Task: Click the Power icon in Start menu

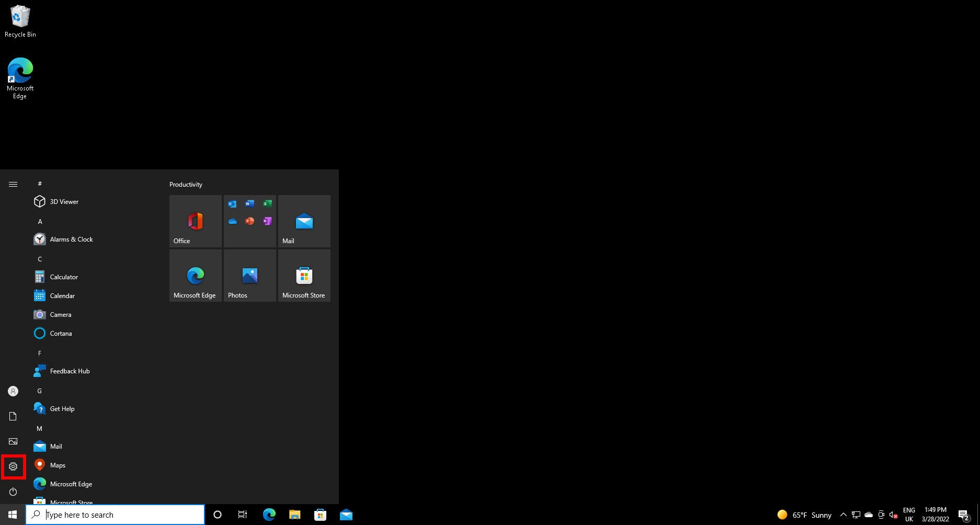Action: click(13, 492)
